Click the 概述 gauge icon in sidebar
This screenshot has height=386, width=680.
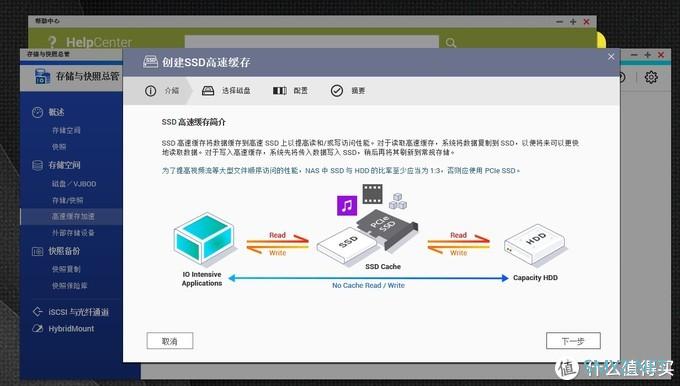pyautogui.click(x=38, y=112)
